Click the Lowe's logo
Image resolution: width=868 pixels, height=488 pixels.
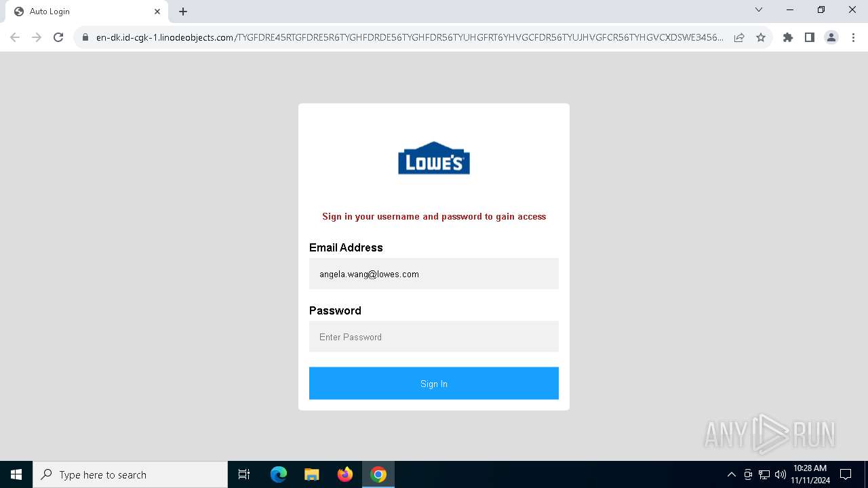pyautogui.click(x=434, y=158)
